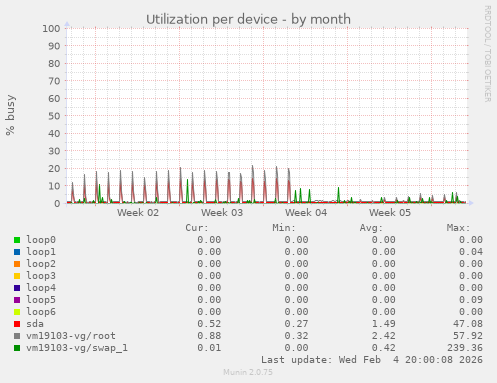
Task: Click the vm19103-vg/swap_1 dark green swatch
Action: pos(17,348)
